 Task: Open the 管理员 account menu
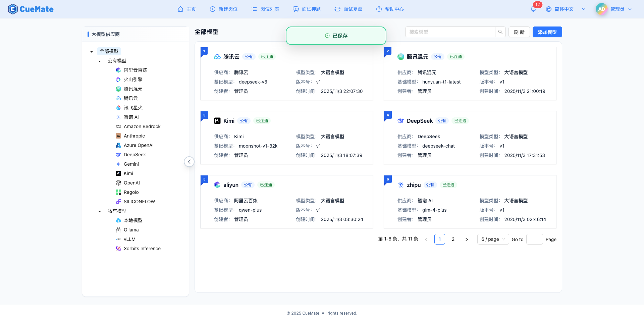(x=619, y=9)
